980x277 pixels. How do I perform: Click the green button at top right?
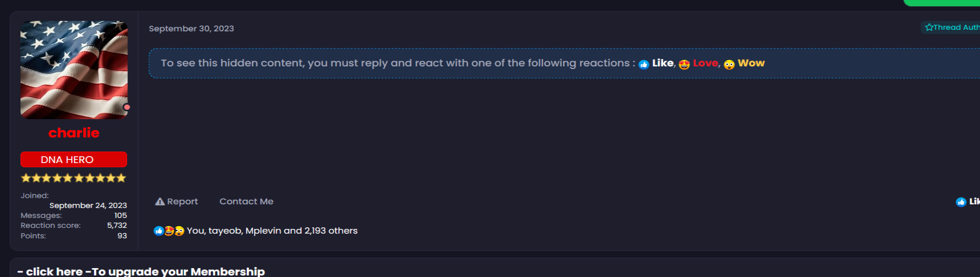941,3
